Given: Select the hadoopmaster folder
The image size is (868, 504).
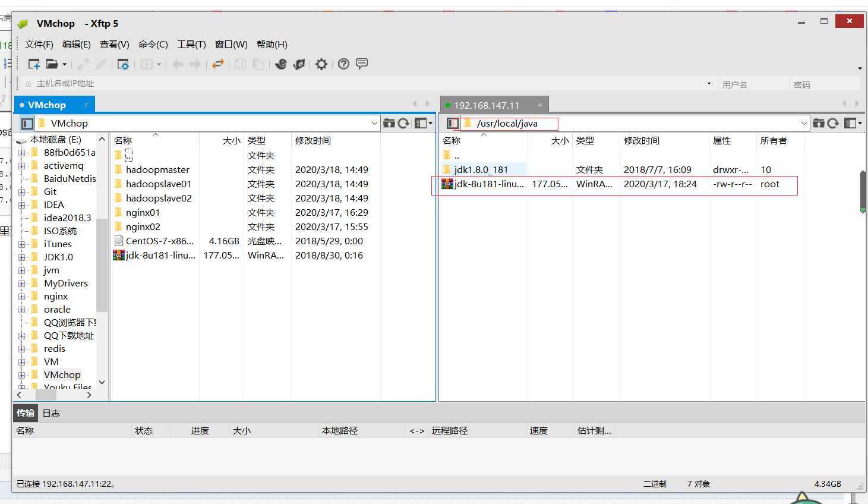Looking at the screenshot, I should click(x=157, y=170).
